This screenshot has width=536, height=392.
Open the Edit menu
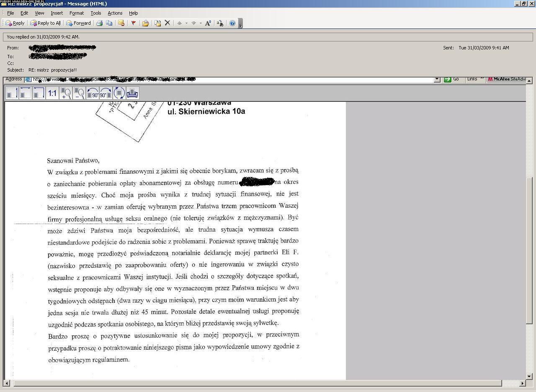(24, 13)
